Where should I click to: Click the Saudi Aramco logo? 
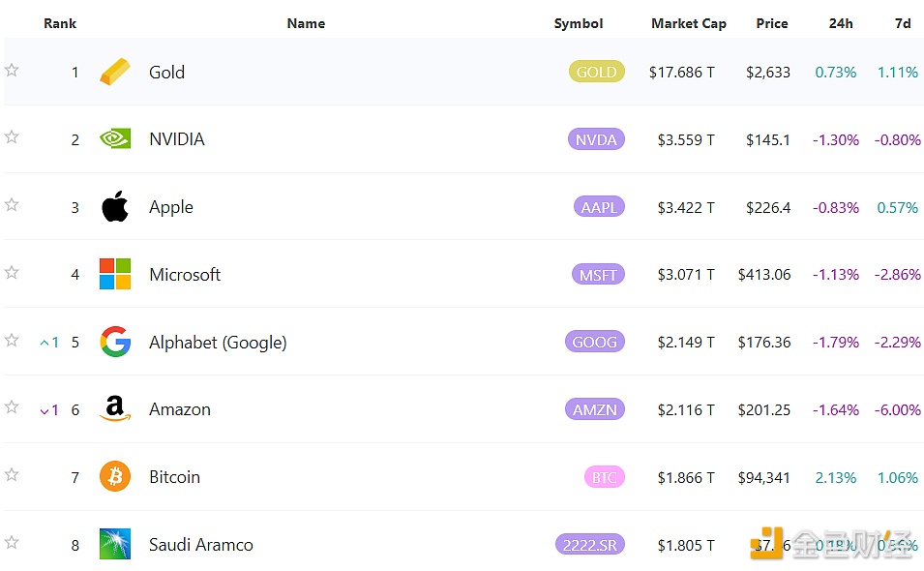115,544
